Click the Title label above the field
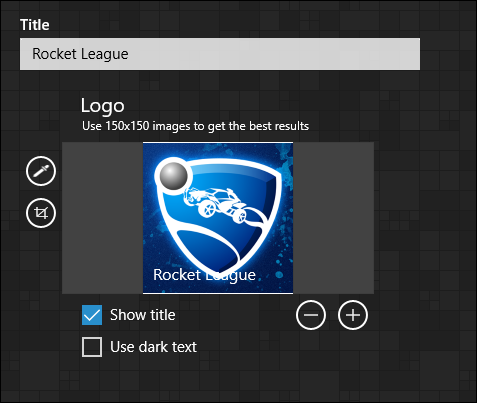This screenshot has height=403, width=477. tap(35, 25)
